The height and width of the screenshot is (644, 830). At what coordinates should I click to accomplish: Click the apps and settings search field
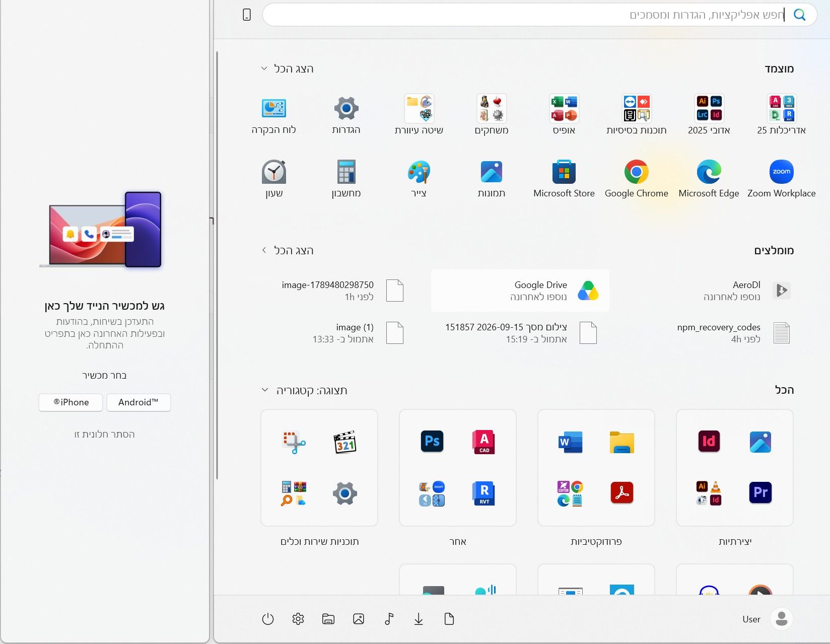click(539, 15)
